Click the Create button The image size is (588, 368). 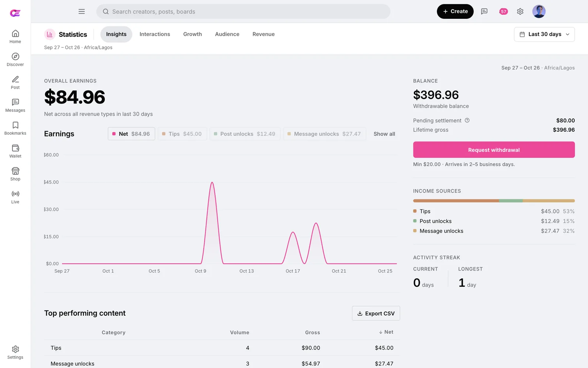coord(455,11)
